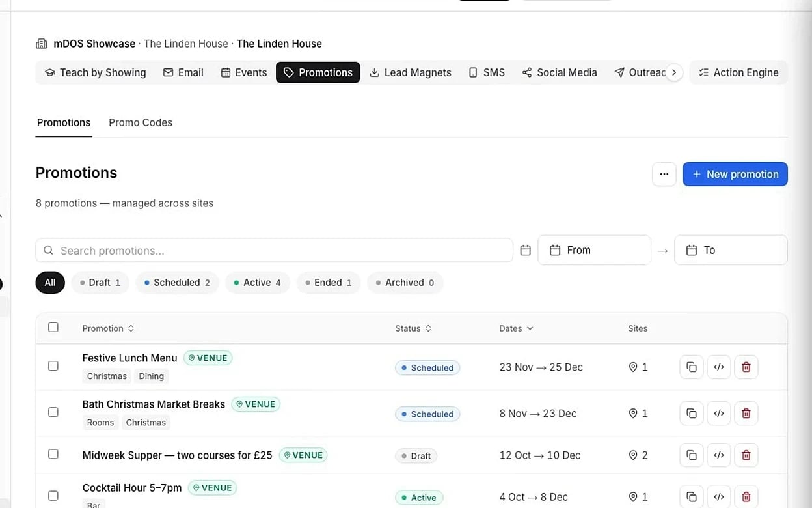Open the Lead Magnets tab
The width and height of the screenshot is (812, 508).
tap(411, 72)
